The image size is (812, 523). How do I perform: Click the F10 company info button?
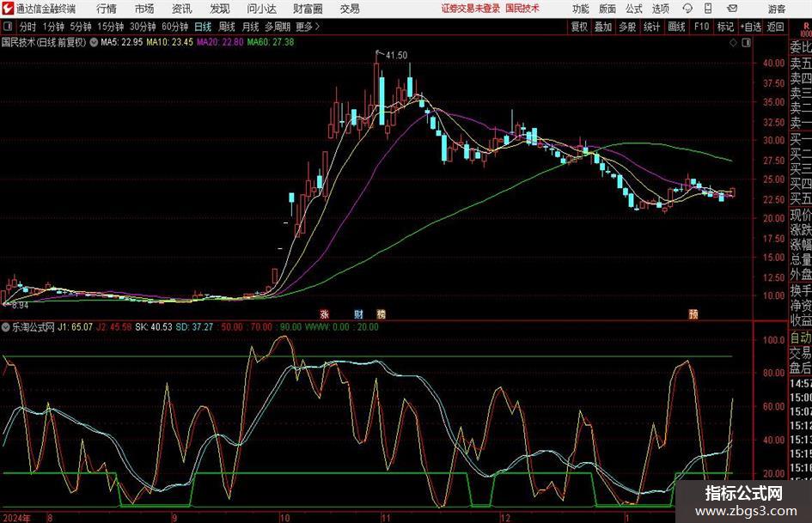click(x=702, y=27)
